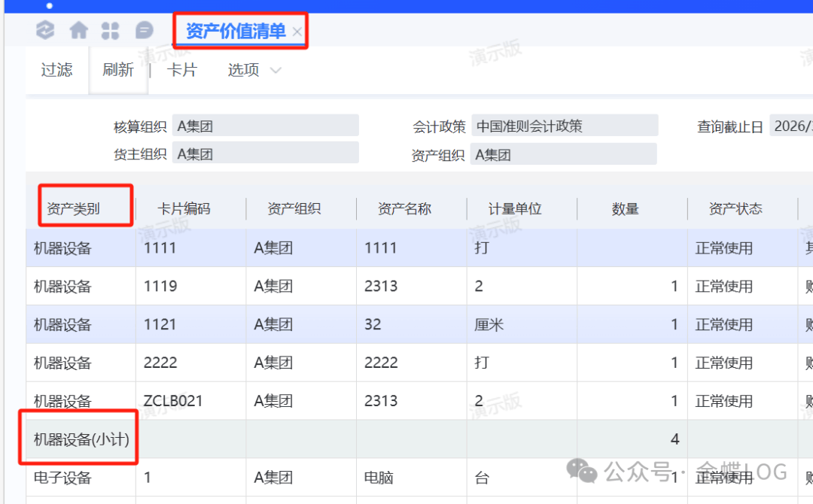Click the 货主组织 input field

click(265, 154)
